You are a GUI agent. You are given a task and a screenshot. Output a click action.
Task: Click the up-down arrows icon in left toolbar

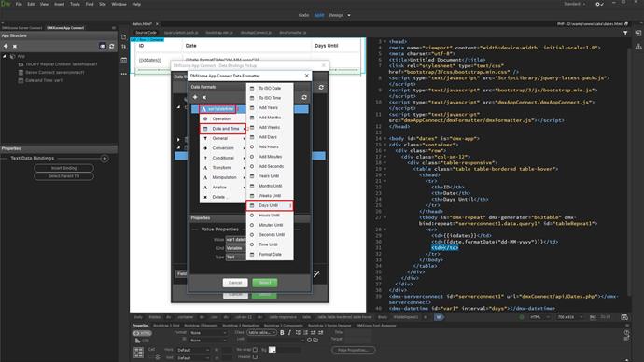click(123, 47)
